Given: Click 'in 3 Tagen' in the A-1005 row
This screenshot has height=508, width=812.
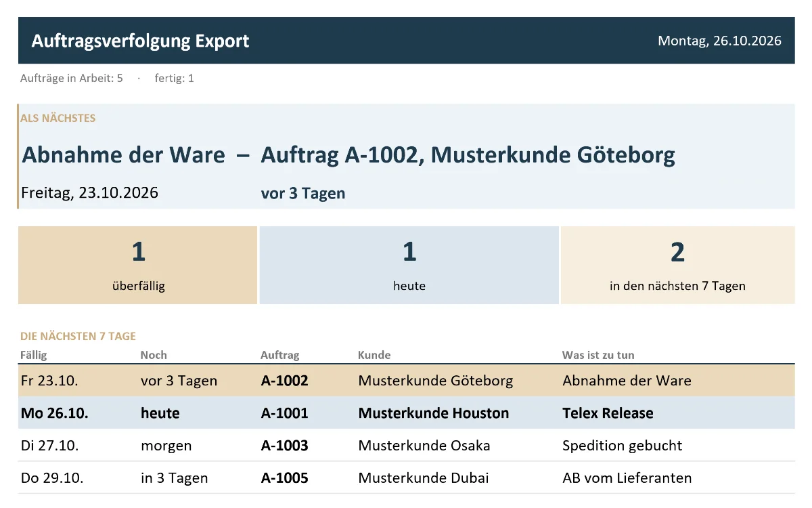Looking at the screenshot, I should [x=174, y=478].
